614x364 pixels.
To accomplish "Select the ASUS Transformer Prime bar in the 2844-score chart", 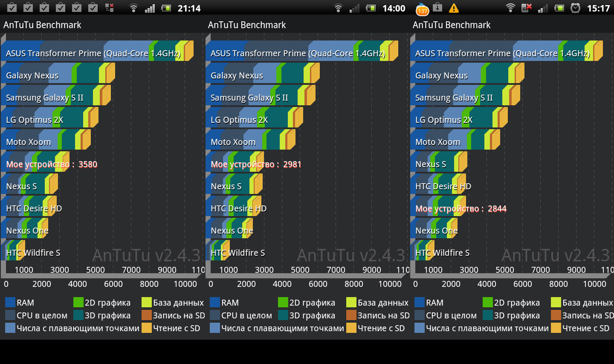I will pos(507,51).
